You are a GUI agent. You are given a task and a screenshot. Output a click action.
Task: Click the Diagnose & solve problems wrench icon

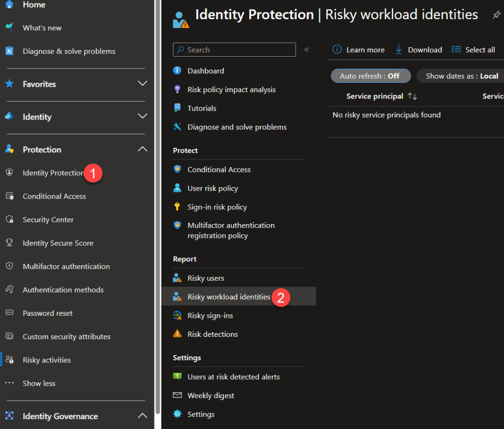pos(9,51)
